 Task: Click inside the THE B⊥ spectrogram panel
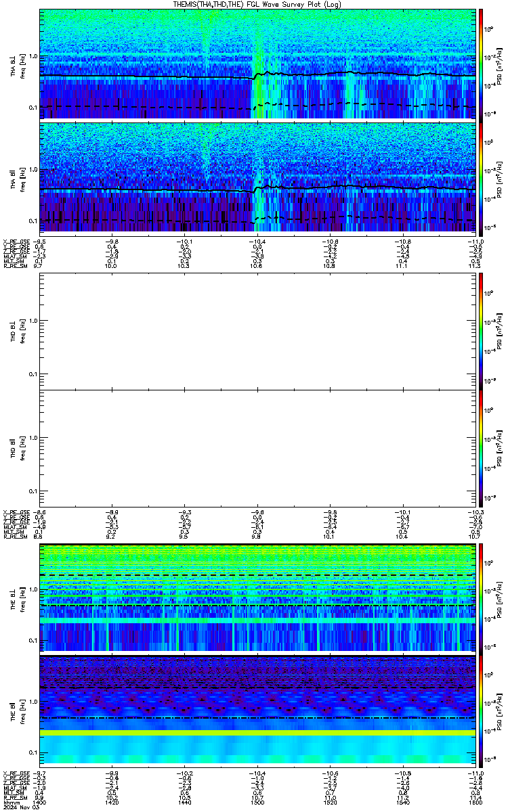(257, 597)
